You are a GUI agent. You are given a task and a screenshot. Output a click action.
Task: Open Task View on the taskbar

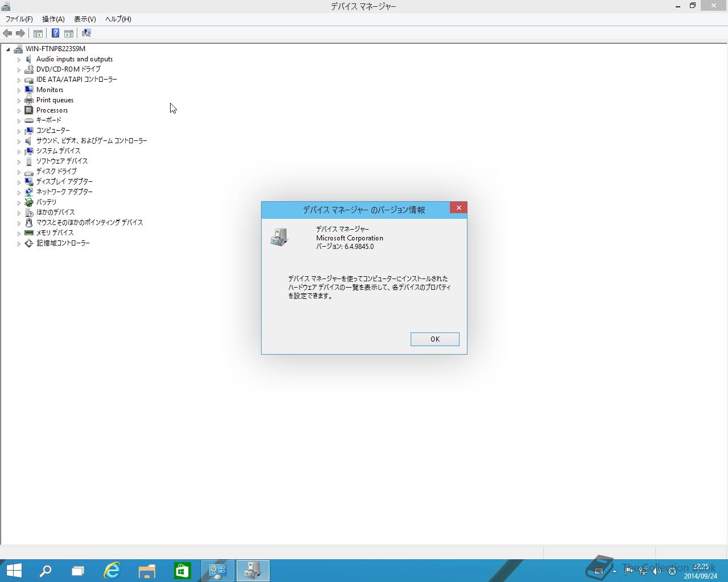(x=78, y=571)
